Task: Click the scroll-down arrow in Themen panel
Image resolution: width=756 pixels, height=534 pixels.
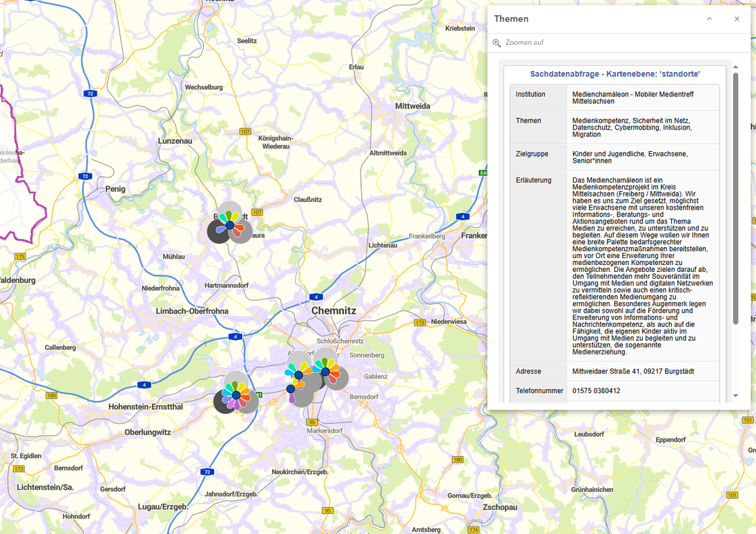Action: pos(735,395)
